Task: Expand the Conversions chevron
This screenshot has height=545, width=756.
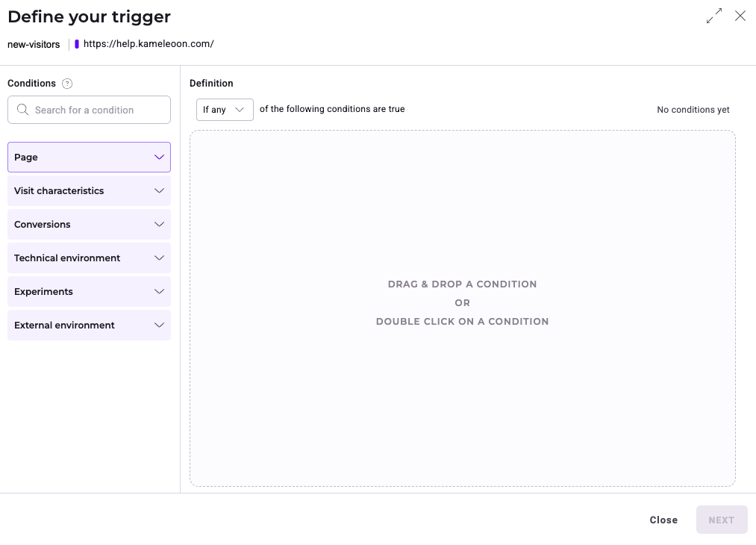Action: pyautogui.click(x=159, y=225)
